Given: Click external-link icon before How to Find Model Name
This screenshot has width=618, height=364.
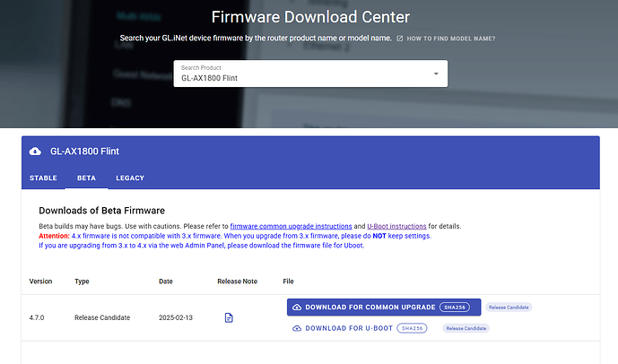Looking at the screenshot, I should (400, 39).
